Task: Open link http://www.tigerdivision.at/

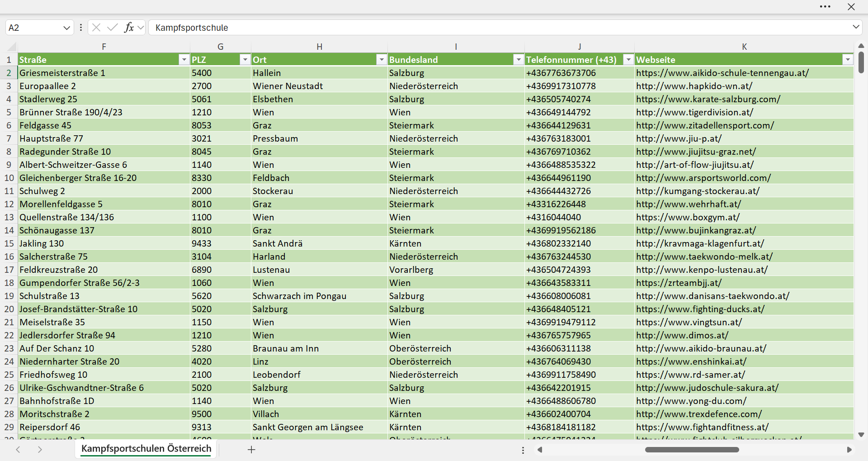Action: [695, 112]
